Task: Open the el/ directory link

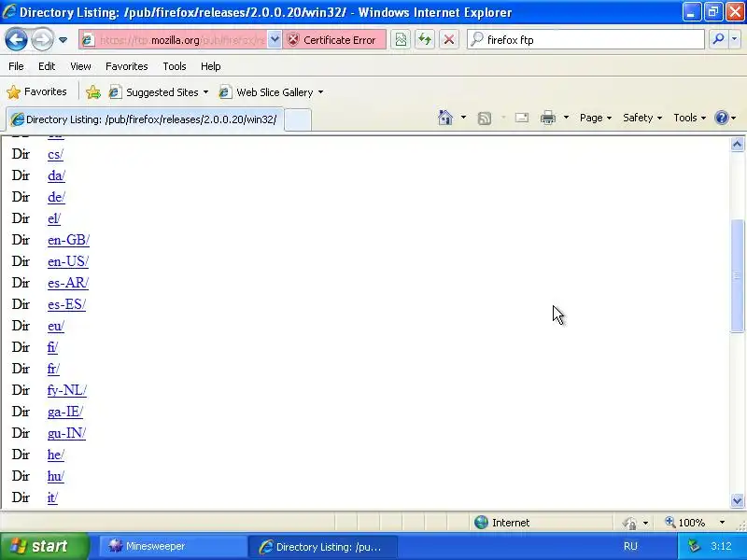Action: [x=54, y=218]
